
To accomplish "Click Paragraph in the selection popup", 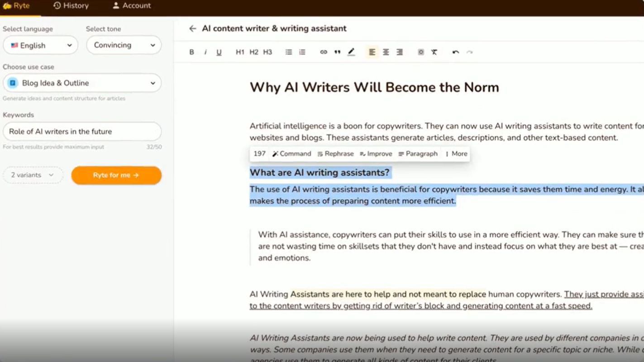I will click(x=418, y=154).
